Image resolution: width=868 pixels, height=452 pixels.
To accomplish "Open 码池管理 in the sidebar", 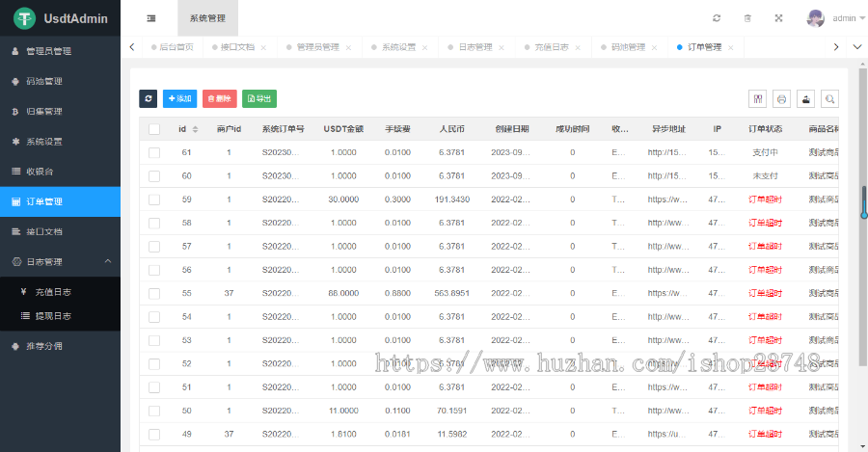I will (61, 81).
